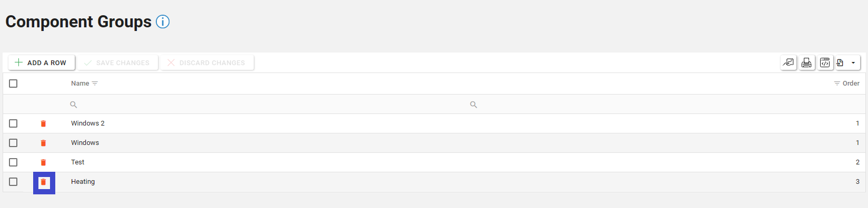Image resolution: width=868 pixels, height=208 pixels.
Task: Delete the Heating row via trash icon
Action: 44,182
